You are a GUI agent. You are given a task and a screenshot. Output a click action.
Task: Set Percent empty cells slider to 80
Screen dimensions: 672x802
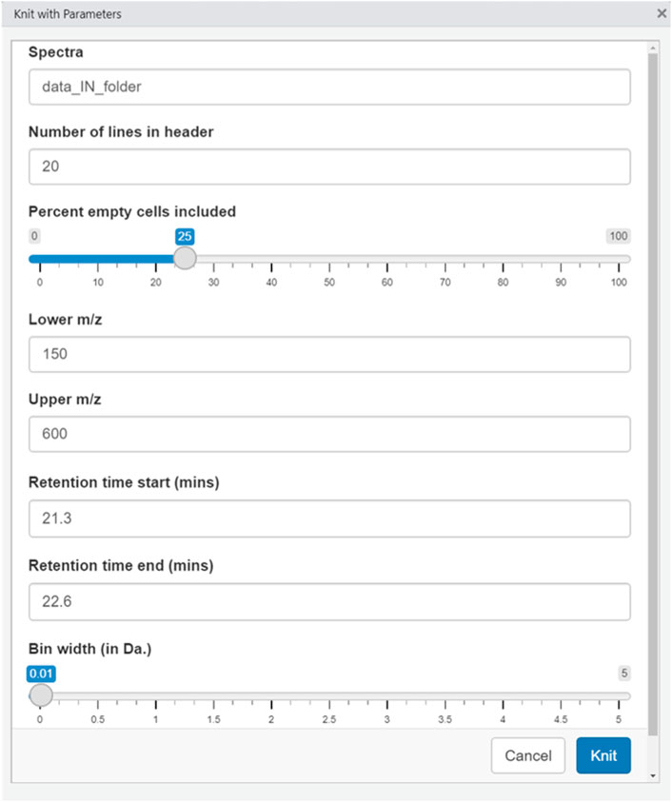pos(504,259)
